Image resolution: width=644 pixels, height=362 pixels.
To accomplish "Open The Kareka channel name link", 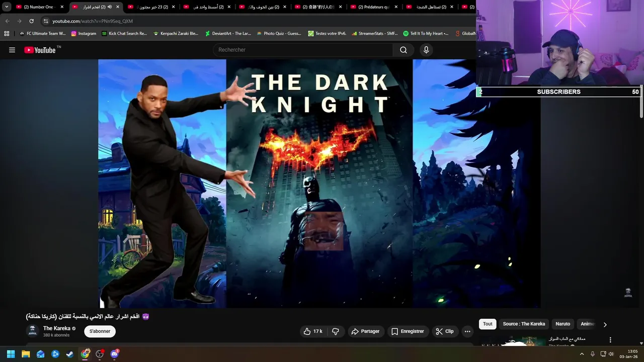I will pos(57,328).
